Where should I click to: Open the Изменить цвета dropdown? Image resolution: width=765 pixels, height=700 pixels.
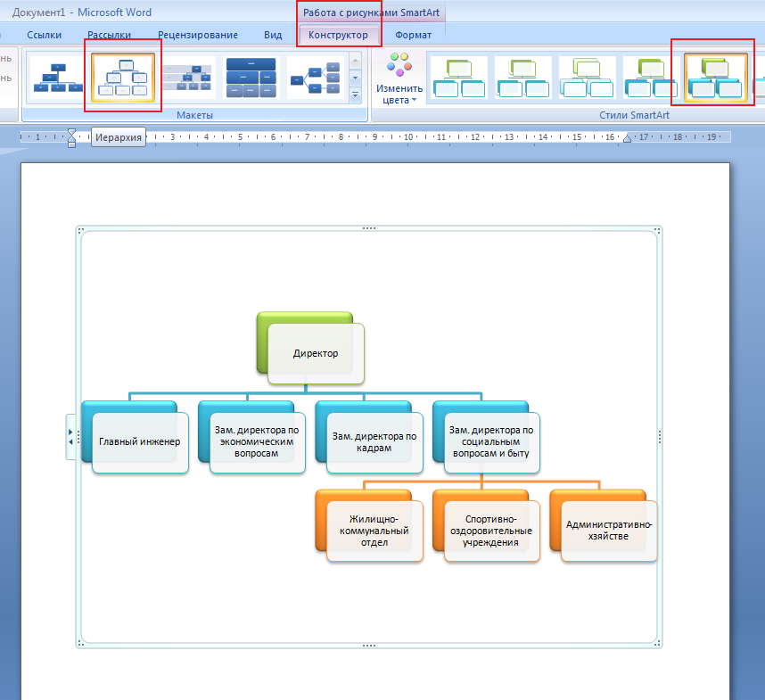pyautogui.click(x=399, y=79)
